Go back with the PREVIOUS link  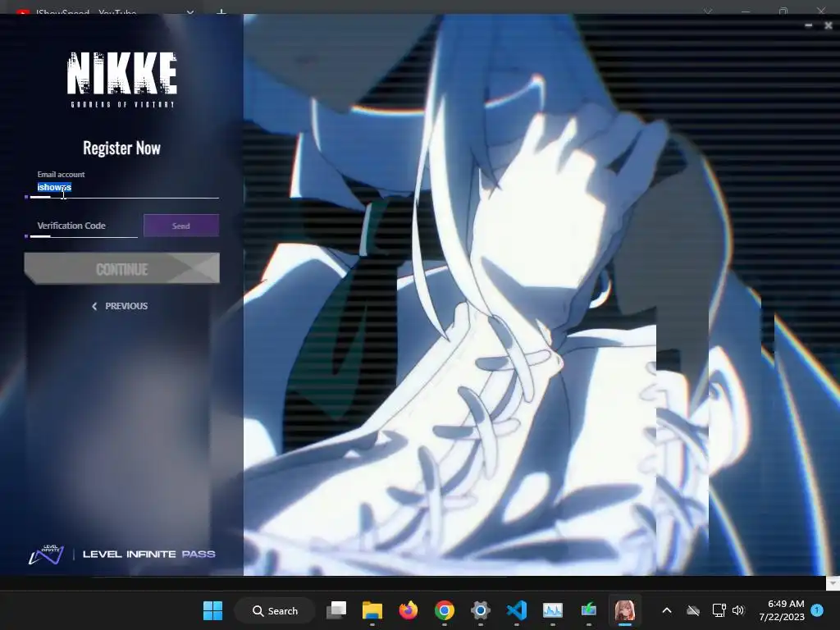click(x=120, y=306)
